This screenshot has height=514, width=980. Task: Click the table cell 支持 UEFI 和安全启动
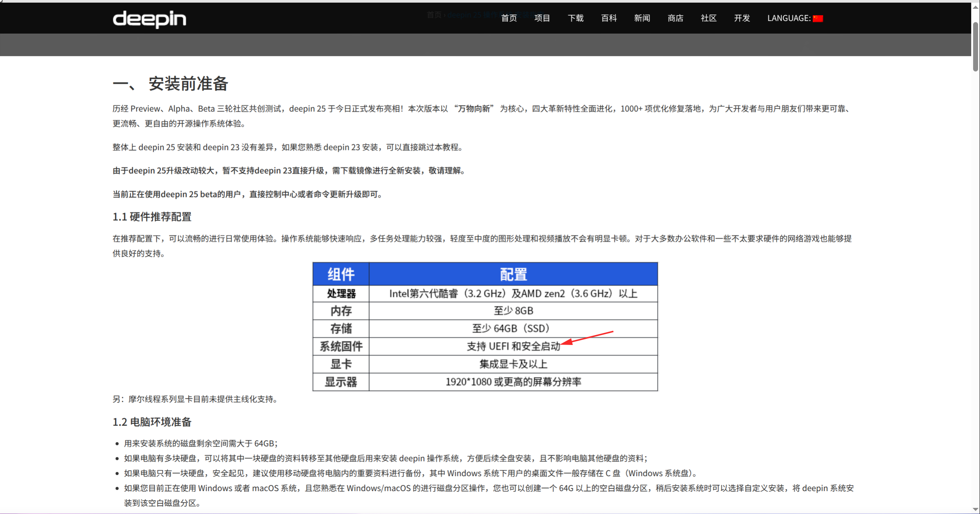pos(513,346)
